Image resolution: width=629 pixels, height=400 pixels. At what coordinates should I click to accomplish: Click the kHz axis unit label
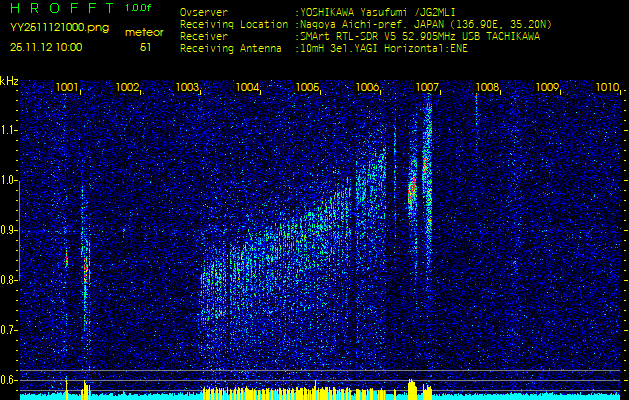pos(9,81)
